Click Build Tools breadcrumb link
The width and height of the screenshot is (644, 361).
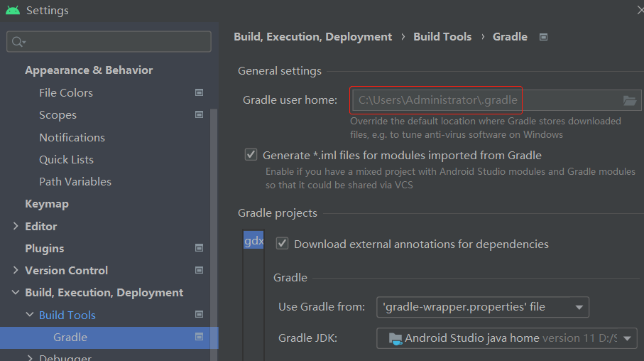pyautogui.click(x=442, y=37)
